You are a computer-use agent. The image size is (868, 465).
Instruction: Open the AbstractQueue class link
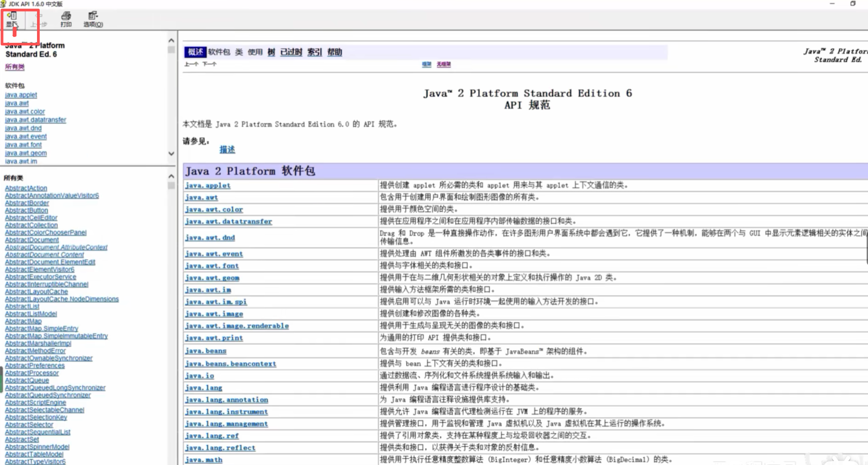tap(27, 380)
